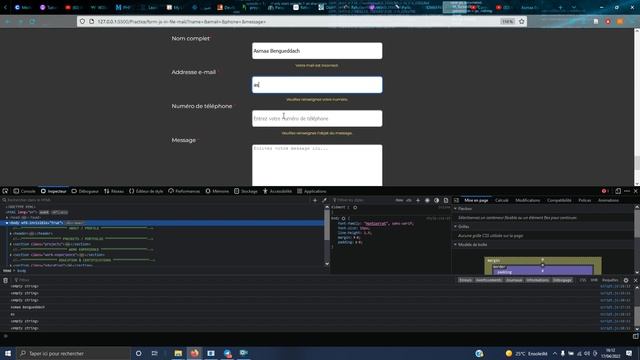Collapse the Grilles section
Screen dimensions: 640x360
coord(456,227)
